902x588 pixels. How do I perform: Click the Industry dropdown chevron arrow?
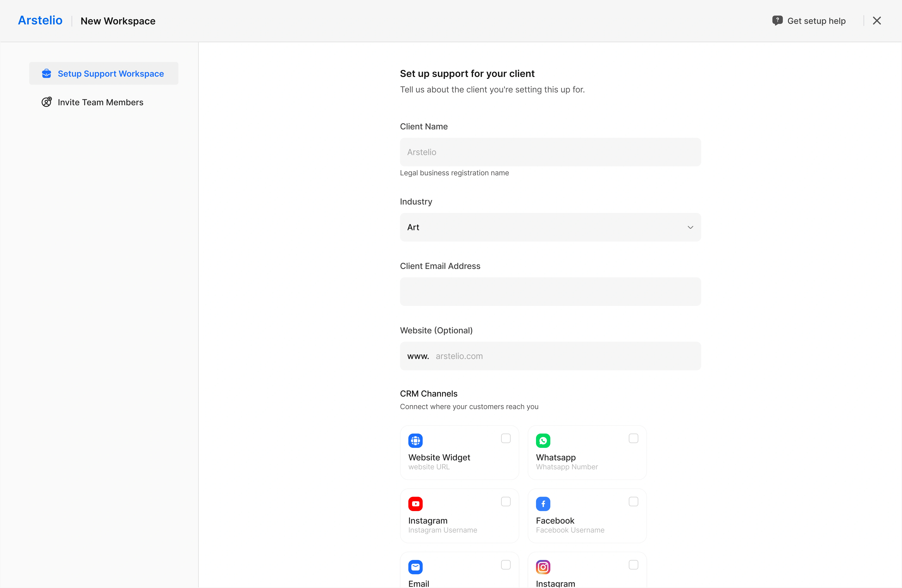690,227
